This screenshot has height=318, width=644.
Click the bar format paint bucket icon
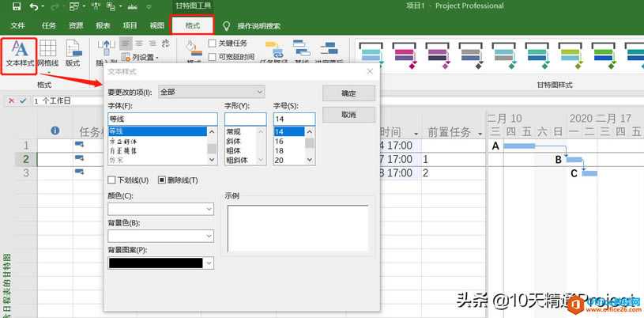(x=194, y=49)
